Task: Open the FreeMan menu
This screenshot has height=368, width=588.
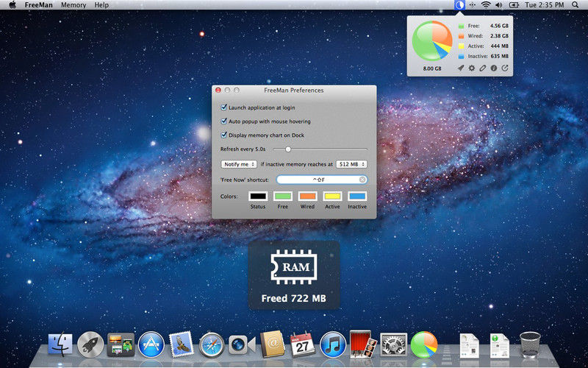Action: coord(39,5)
